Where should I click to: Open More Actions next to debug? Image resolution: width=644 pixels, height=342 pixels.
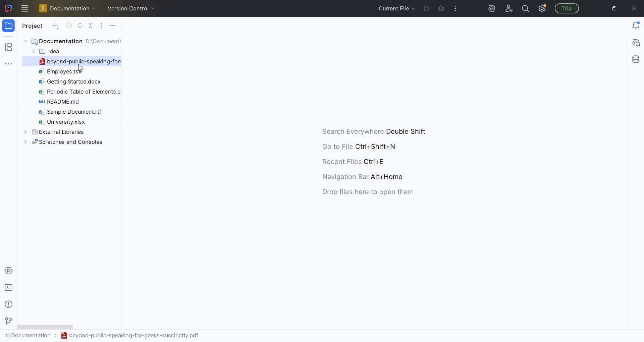[456, 9]
